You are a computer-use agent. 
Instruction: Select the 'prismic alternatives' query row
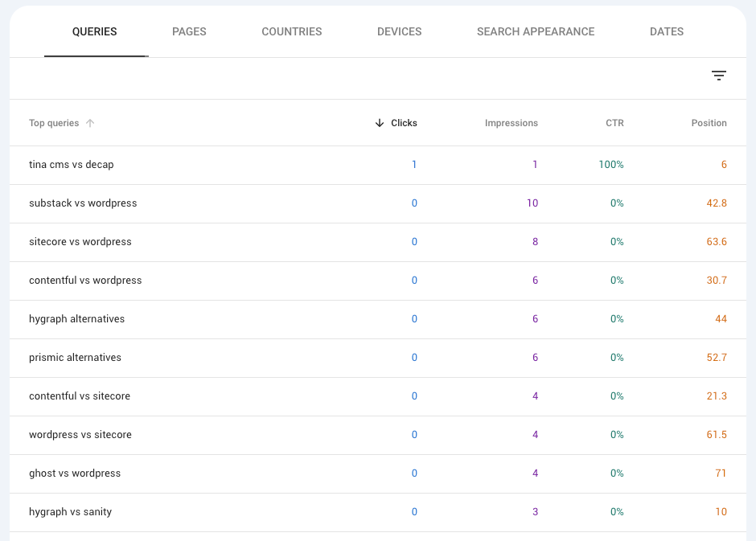tap(378, 358)
